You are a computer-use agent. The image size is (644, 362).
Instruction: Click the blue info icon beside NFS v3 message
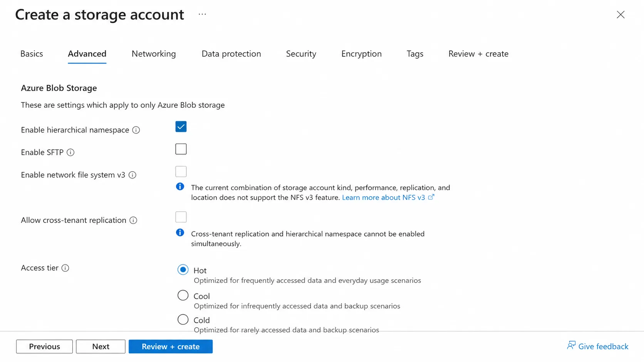pyautogui.click(x=180, y=187)
